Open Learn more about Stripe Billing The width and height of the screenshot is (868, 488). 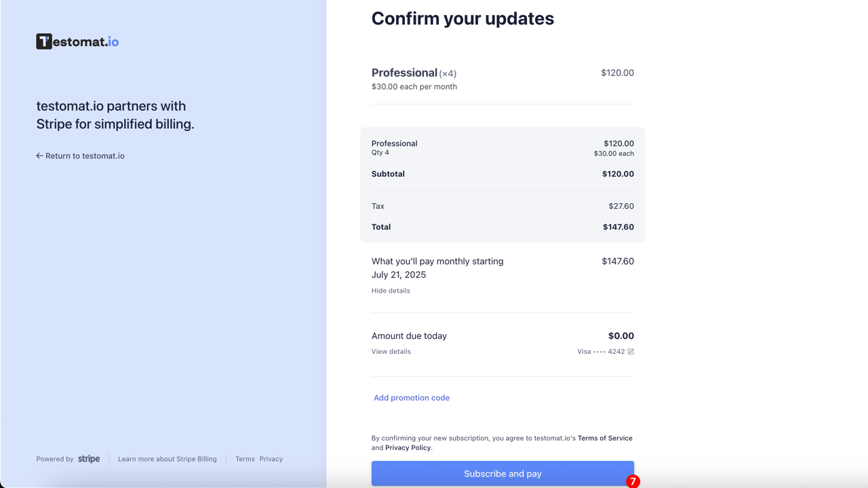167,459
